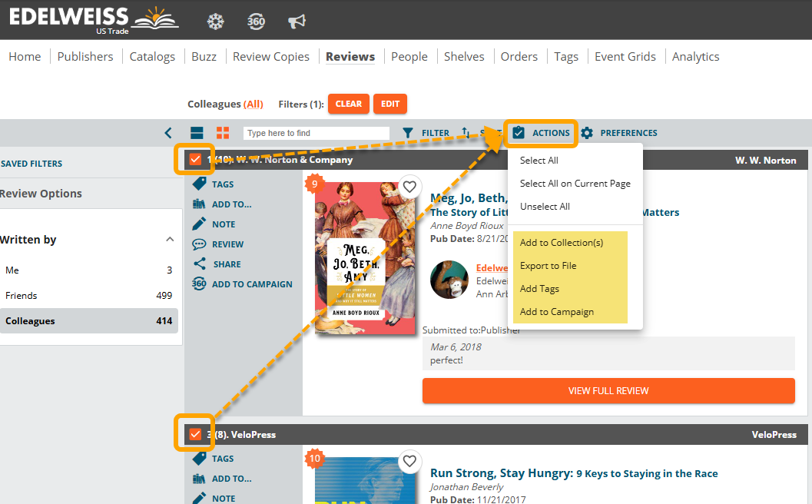Select the Colleagues filter row

click(x=89, y=320)
